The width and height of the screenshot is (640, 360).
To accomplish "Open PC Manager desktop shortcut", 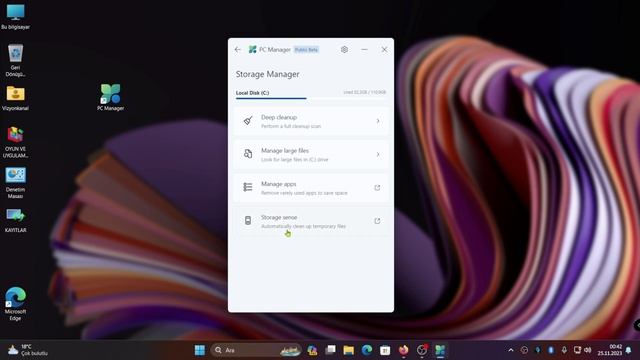I will click(111, 98).
